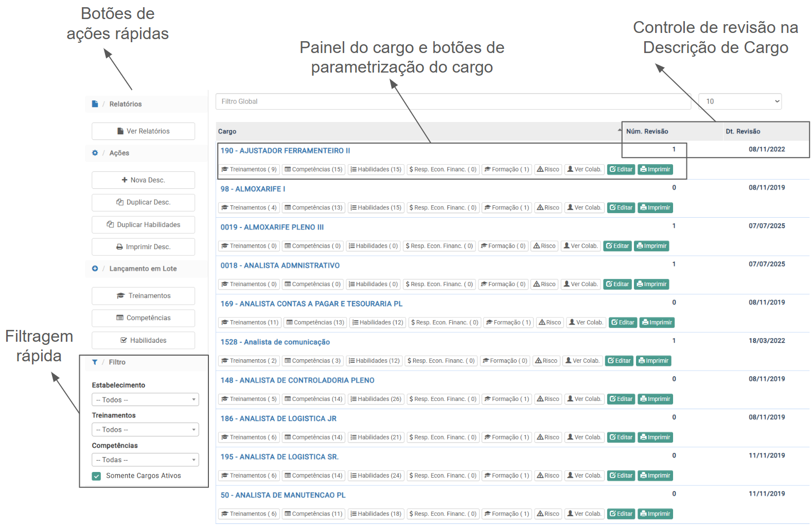The height and width of the screenshot is (526, 812).
Task: Open Risco for ALMOXARIFE PLENO III
Action: [544, 246]
